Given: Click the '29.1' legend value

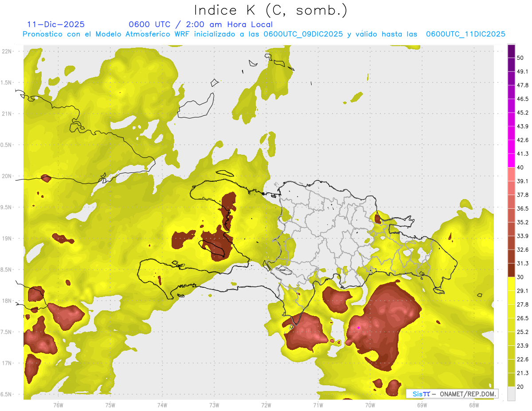Looking at the screenshot, I should pos(522,291).
